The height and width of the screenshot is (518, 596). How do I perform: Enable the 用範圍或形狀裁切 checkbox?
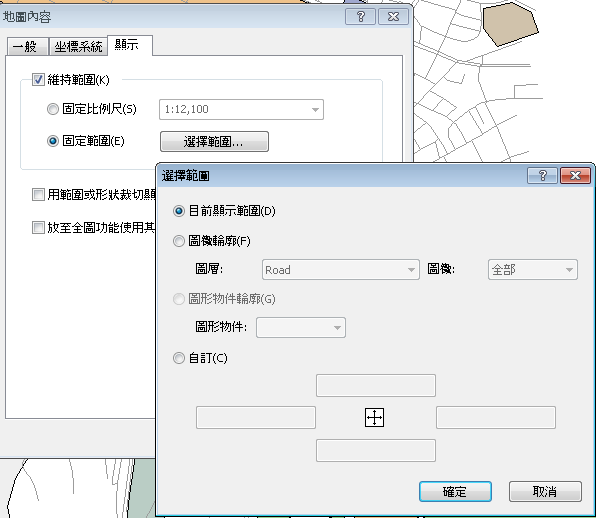point(38,195)
